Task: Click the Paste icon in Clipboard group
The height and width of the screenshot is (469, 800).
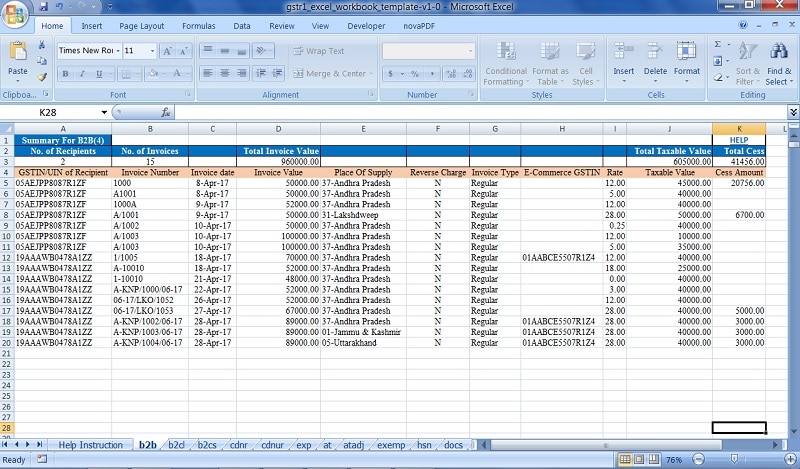Action: 18,52
